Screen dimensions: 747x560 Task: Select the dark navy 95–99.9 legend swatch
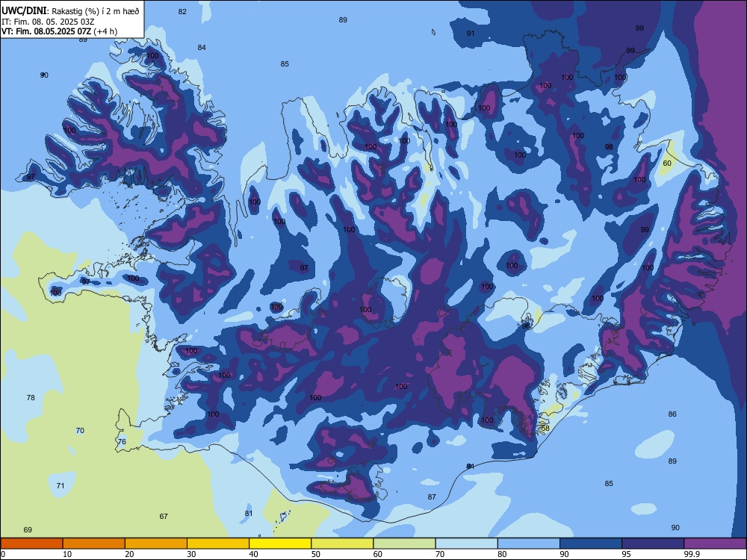tap(653, 544)
